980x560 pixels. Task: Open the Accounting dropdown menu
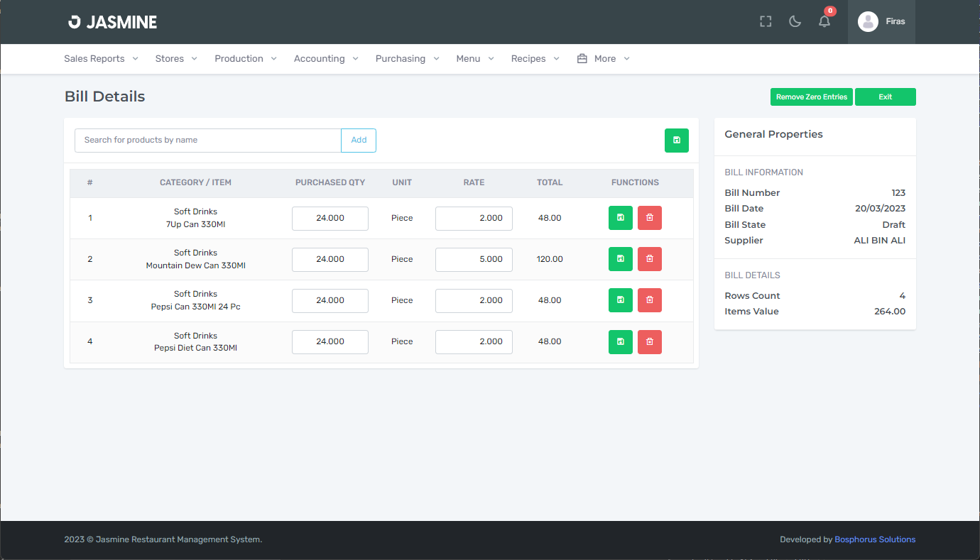pos(326,59)
